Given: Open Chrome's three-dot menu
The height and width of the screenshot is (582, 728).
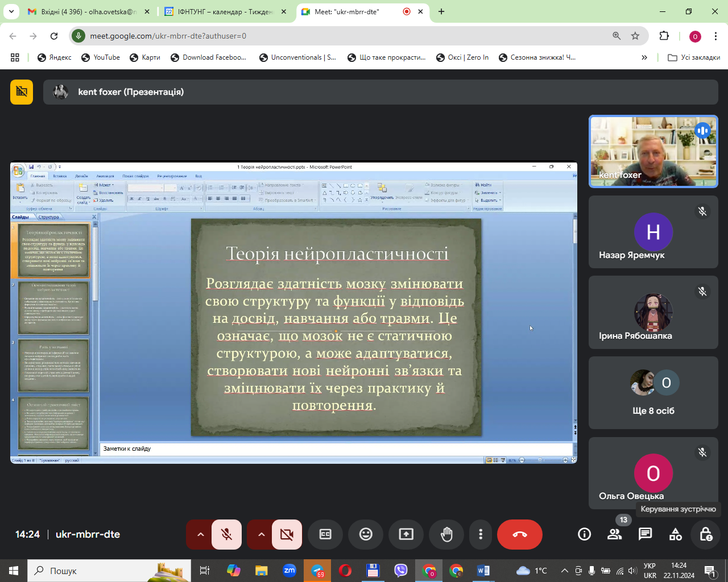Looking at the screenshot, I should (x=715, y=36).
